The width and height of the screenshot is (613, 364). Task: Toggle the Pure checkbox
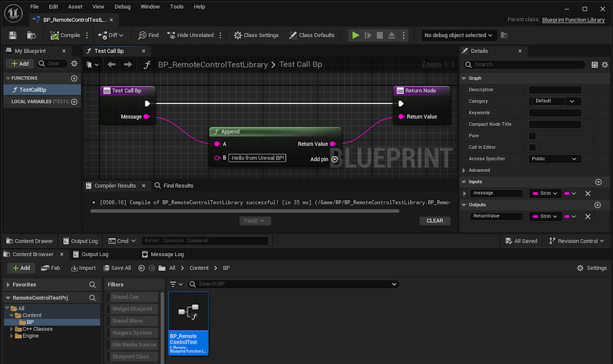point(532,136)
